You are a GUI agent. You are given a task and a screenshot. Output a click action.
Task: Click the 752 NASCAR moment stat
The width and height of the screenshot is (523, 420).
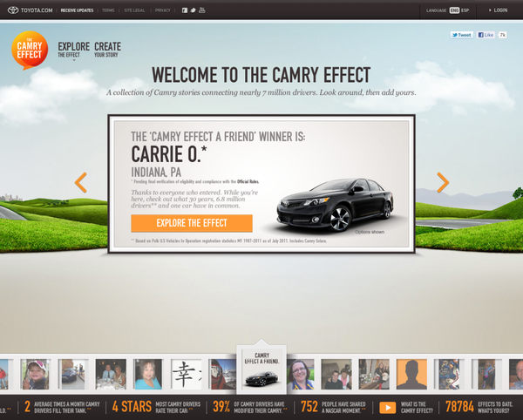(333, 407)
